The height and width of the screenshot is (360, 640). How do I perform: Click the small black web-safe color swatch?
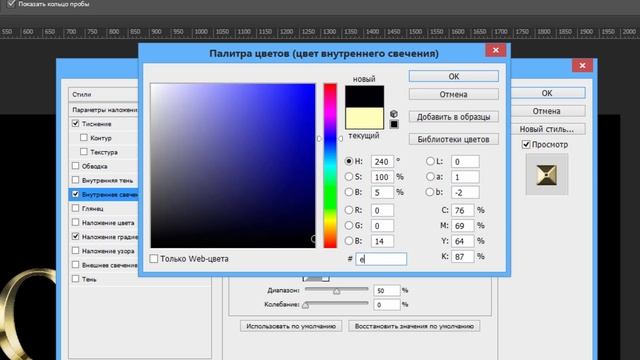point(394,124)
